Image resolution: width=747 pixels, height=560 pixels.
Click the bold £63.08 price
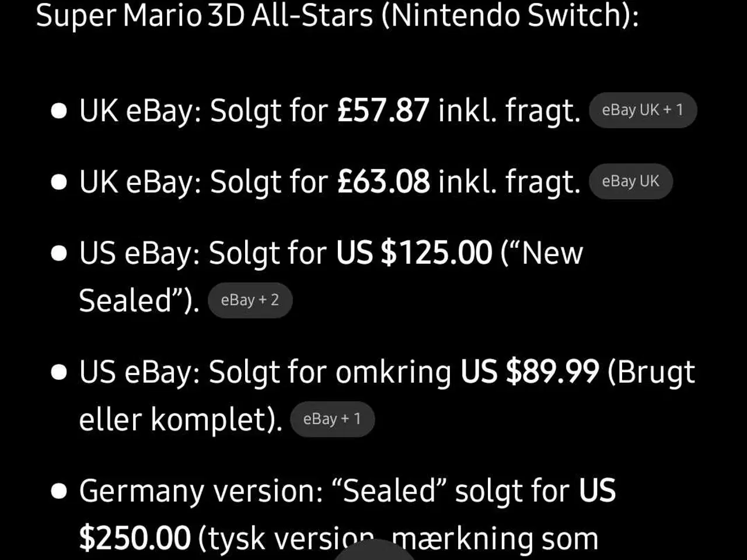coord(383,181)
